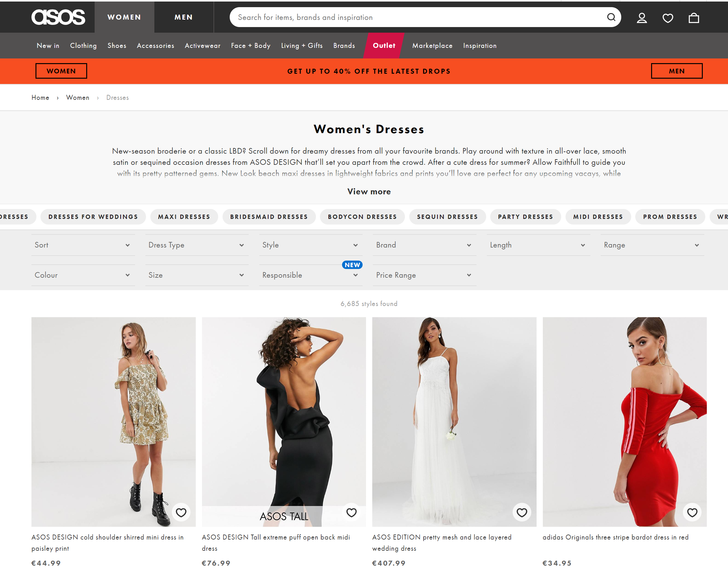Click the ASOS search bar icon
The image size is (728, 570).
point(611,17)
